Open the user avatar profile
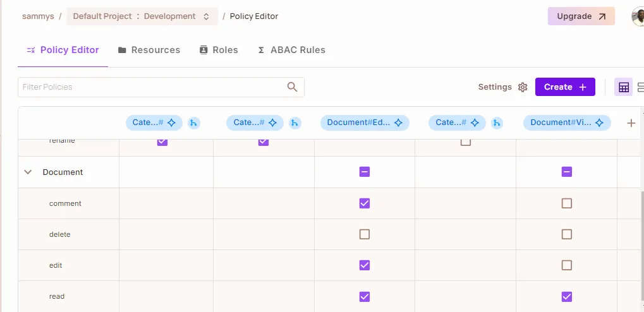The image size is (644, 312). tap(638, 16)
